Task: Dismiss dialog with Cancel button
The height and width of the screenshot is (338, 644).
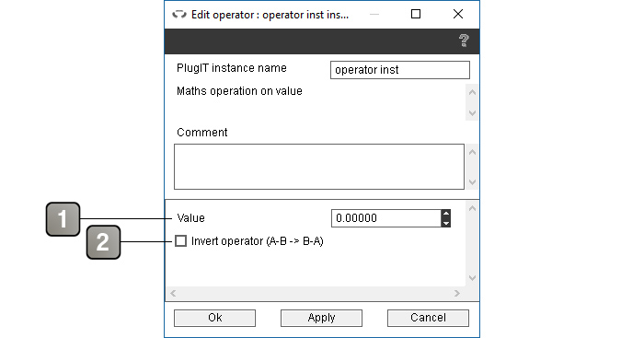Action: pyautogui.click(x=428, y=318)
